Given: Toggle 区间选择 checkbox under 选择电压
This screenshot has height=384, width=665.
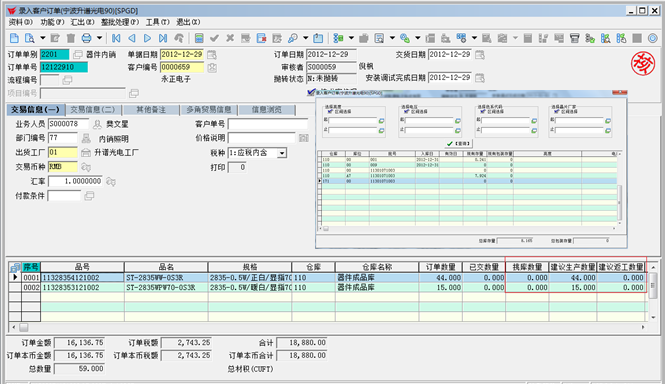Looking at the screenshot, I should (406, 112).
